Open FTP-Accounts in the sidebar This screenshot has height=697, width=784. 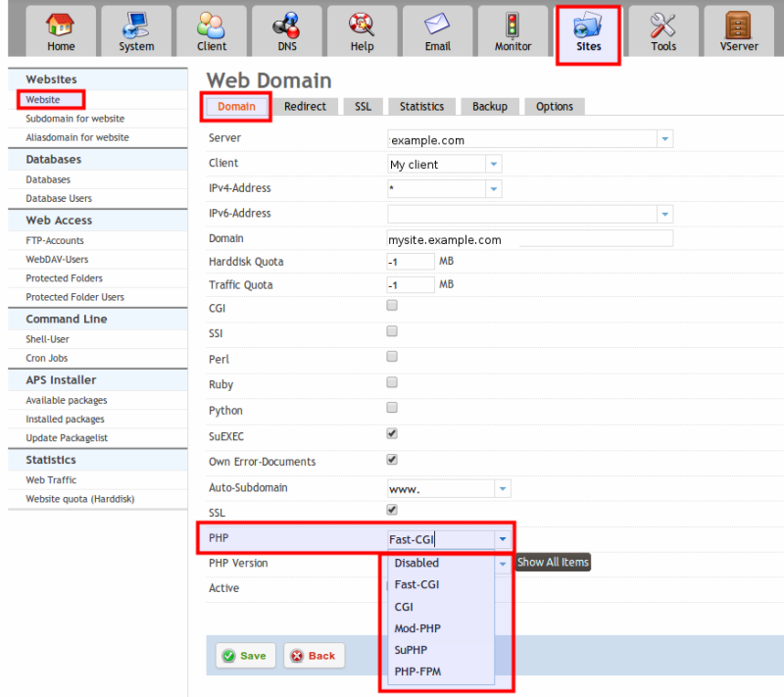[x=55, y=240]
